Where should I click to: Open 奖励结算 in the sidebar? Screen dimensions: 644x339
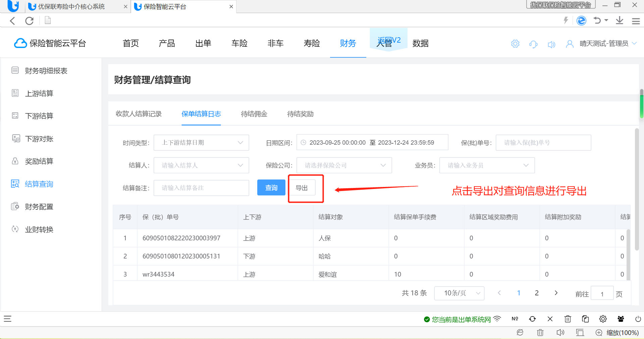(x=39, y=161)
